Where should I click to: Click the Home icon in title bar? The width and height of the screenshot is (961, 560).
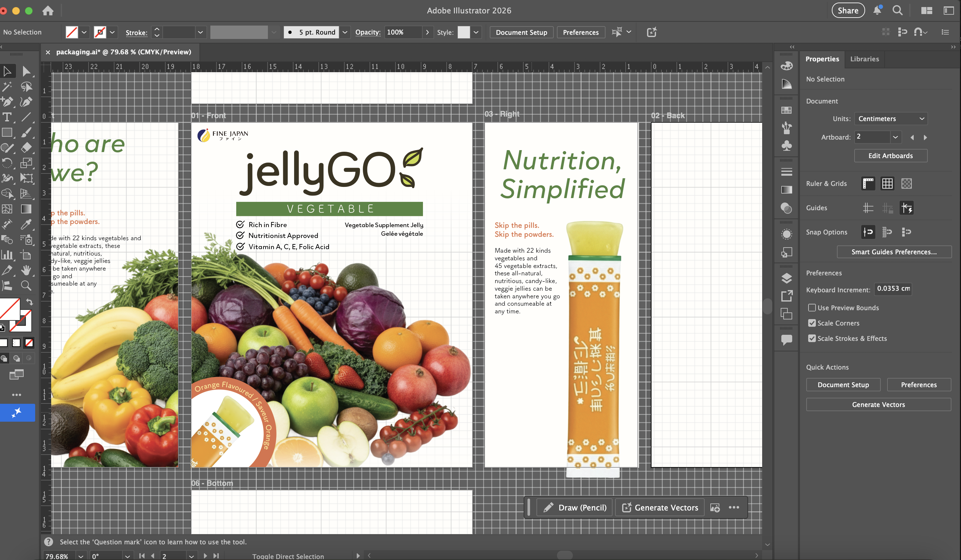48,11
